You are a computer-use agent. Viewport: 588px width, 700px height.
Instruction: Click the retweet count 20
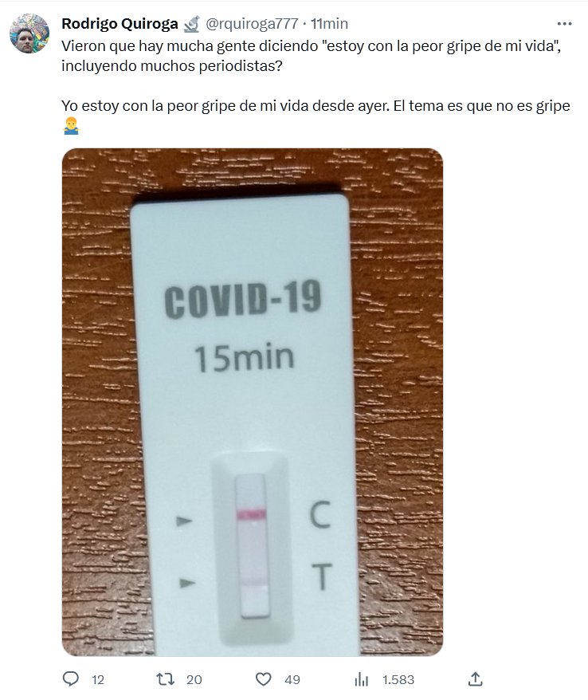(x=194, y=680)
